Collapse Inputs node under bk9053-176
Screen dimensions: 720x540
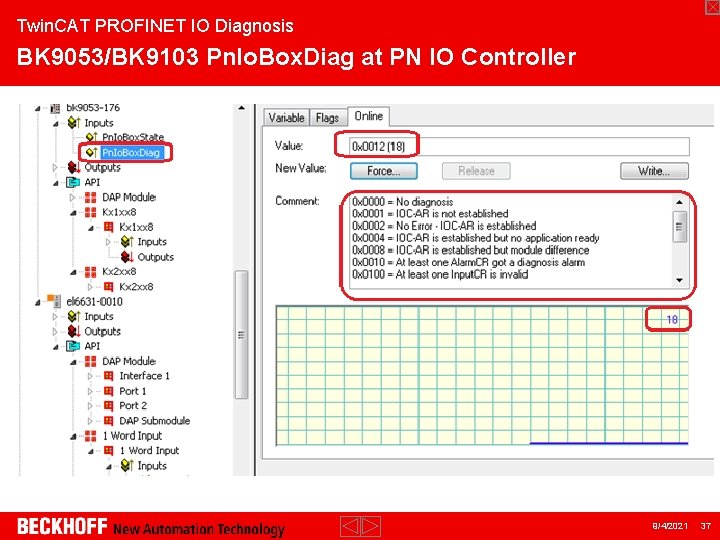pos(56,124)
